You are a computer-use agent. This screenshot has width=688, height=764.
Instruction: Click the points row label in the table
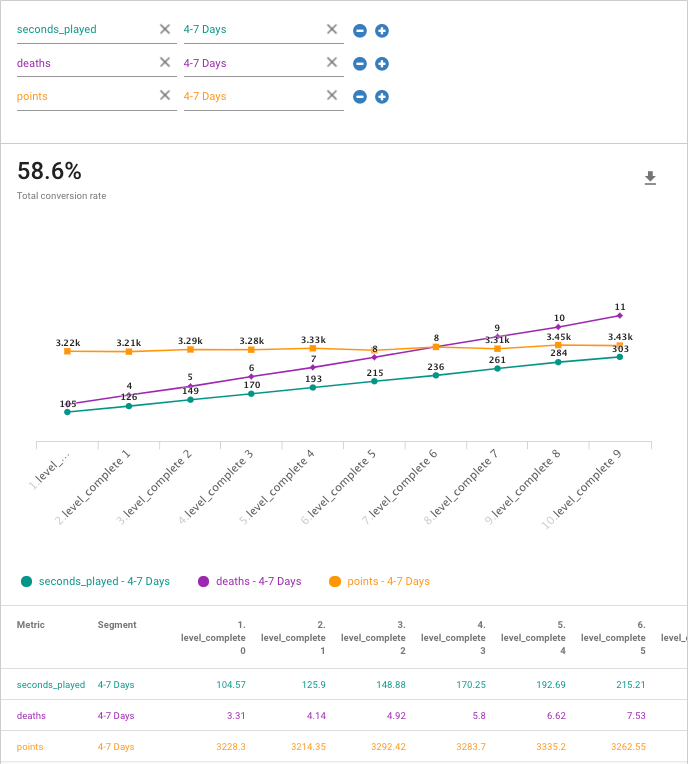tap(32, 747)
